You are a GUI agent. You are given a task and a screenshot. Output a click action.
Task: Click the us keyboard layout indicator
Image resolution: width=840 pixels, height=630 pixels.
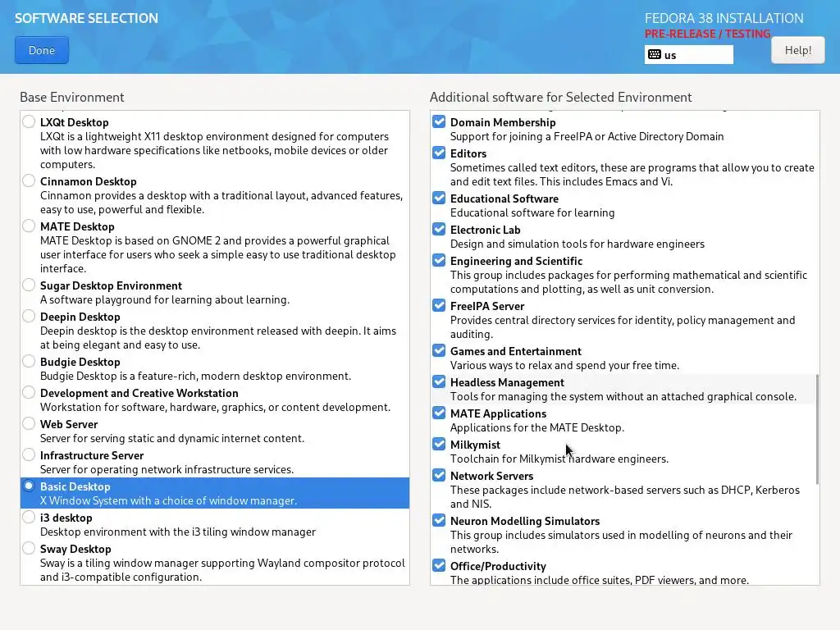688,55
